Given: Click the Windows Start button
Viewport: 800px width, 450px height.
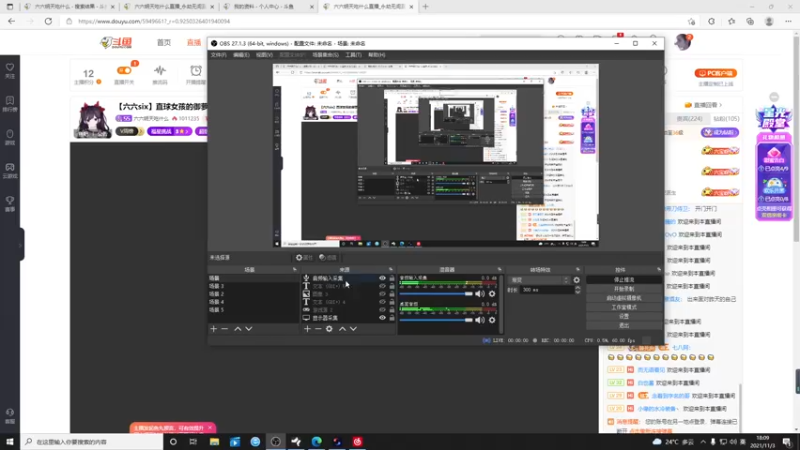Looking at the screenshot, I should point(10,442).
